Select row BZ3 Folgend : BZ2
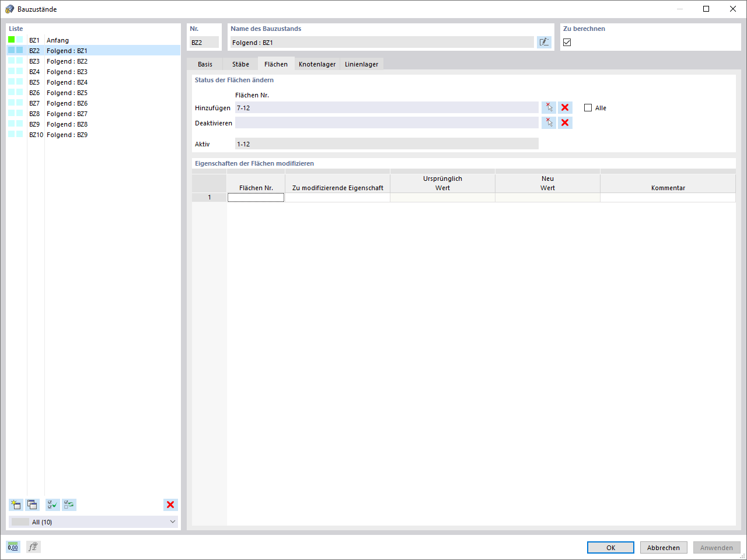The height and width of the screenshot is (560, 747). pyautogui.click(x=93, y=61)
